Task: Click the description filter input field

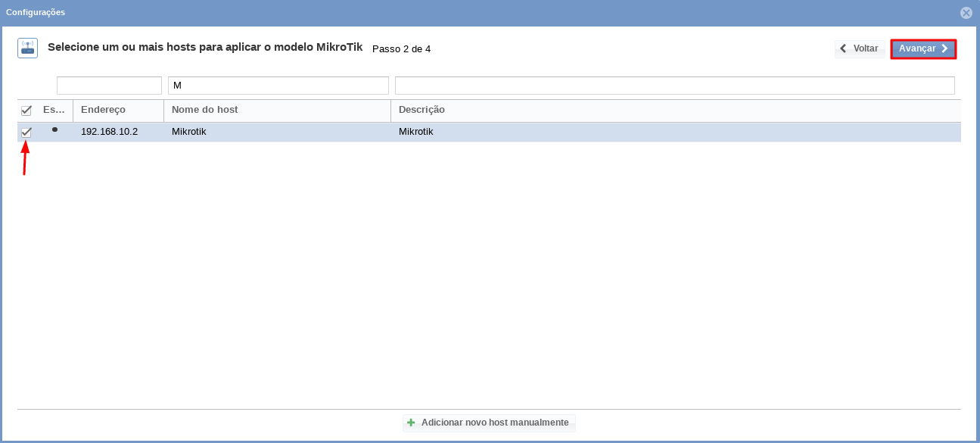Action: 674,86
